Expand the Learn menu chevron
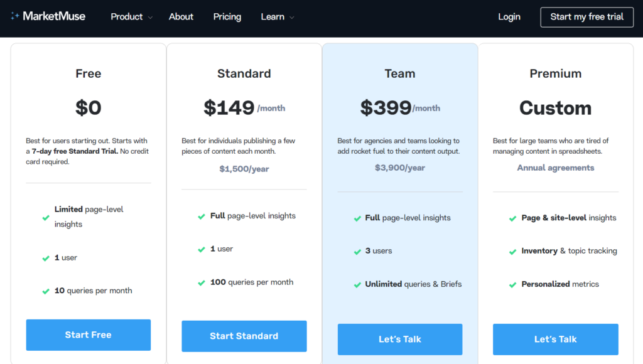 point(292,18)
